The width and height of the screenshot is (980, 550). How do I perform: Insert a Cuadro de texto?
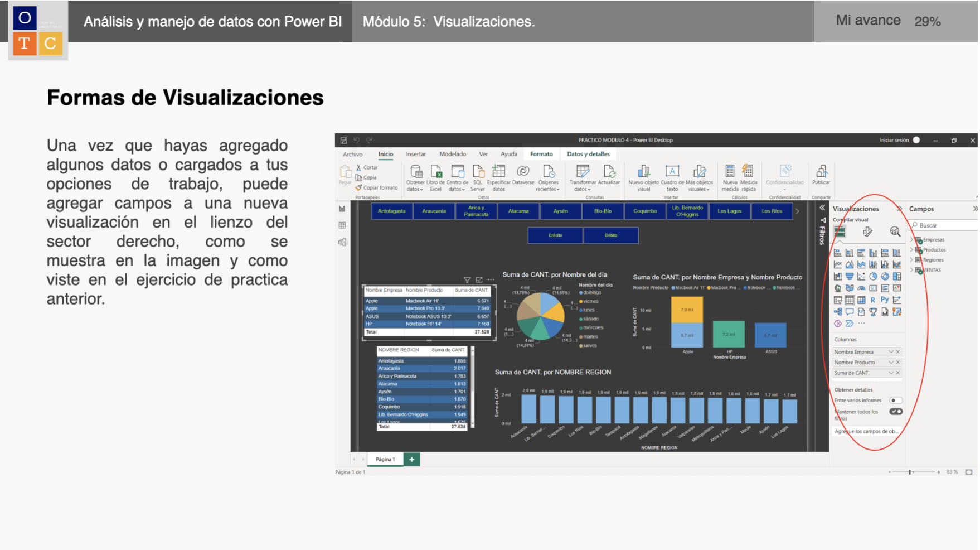[672, 178]
